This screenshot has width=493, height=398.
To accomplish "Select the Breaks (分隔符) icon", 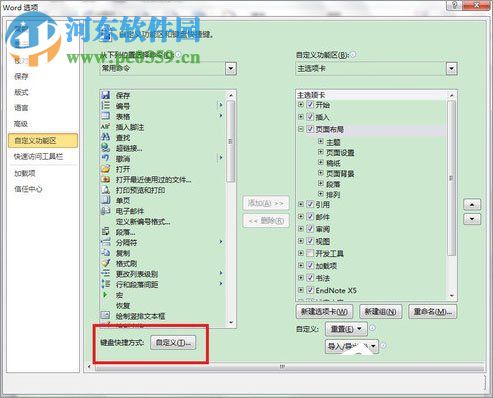I will (105, 242).
